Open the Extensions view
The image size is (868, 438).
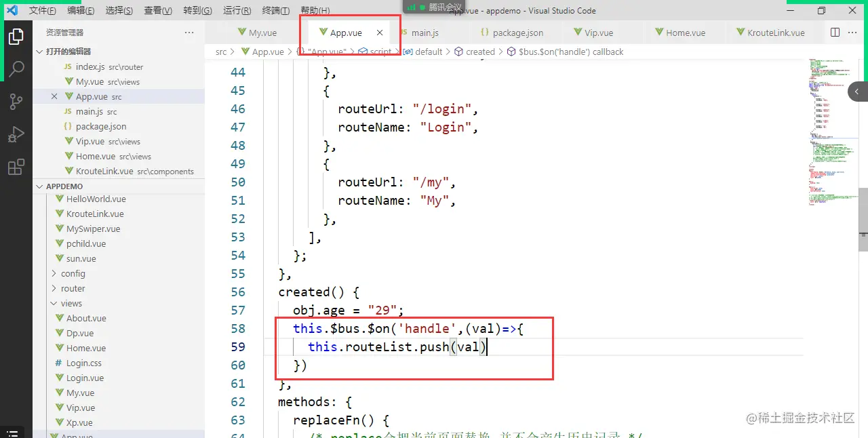click(x=16, y=167)
